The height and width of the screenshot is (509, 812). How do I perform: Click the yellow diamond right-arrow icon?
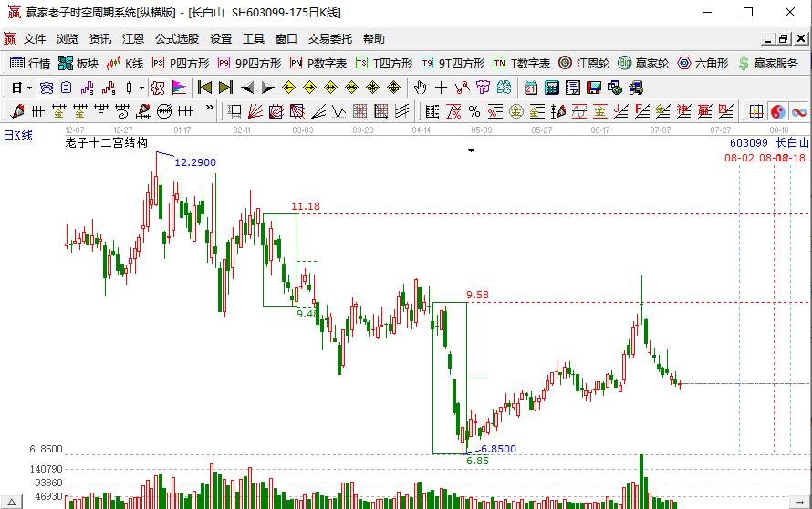[x=309, y=88]
